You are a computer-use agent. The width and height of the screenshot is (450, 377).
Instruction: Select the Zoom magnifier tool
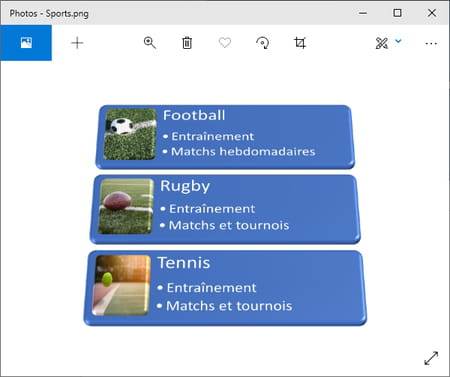click(x=150, y=43)
